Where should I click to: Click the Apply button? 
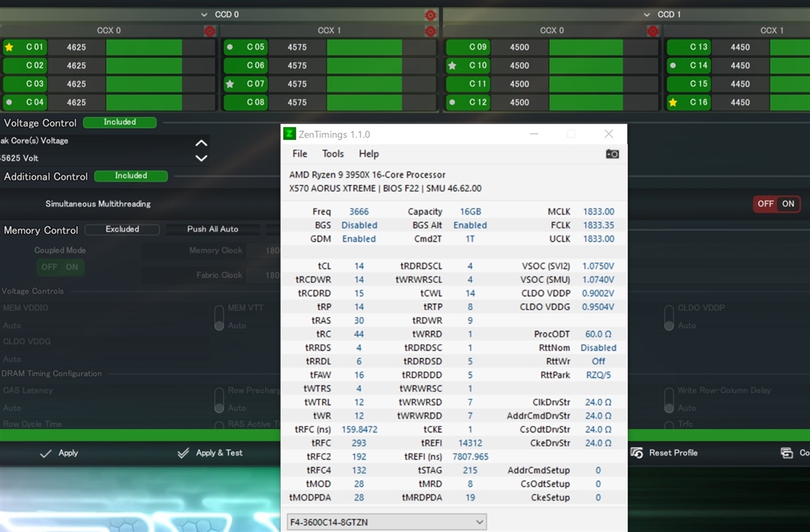tap(59, 453)
